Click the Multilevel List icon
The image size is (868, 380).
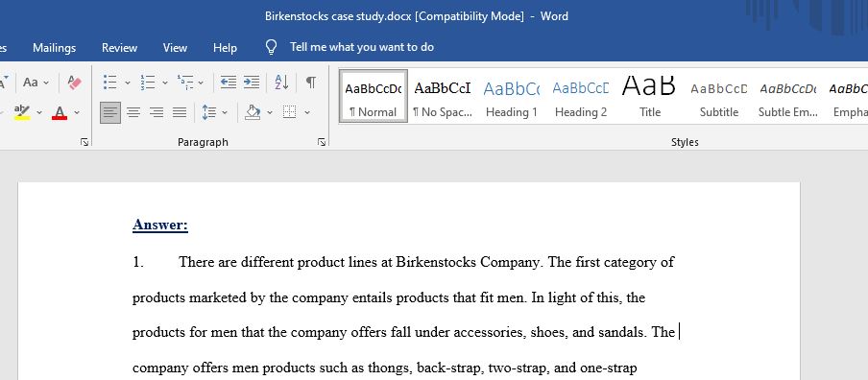[x=185, y=83]
